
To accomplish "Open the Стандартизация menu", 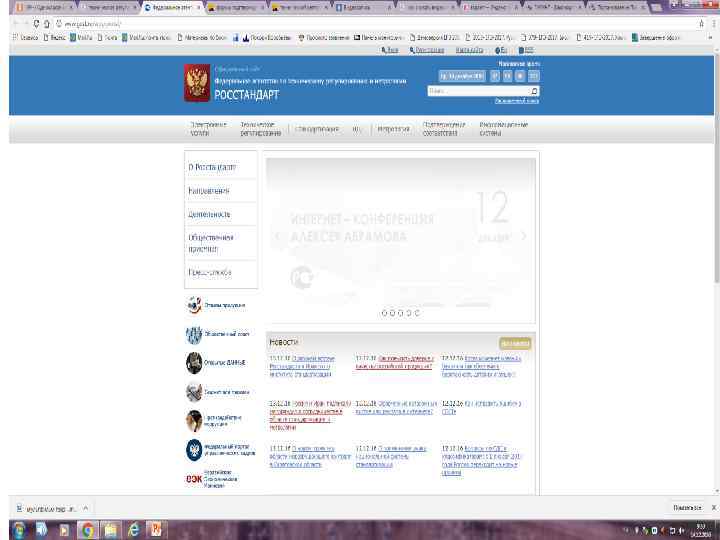I will click(318, 129).
